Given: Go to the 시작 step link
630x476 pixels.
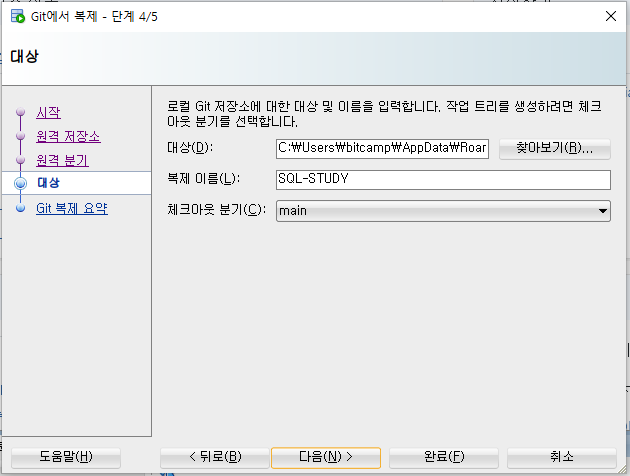Looking at the screenshot, I should (x=48, y=112).
